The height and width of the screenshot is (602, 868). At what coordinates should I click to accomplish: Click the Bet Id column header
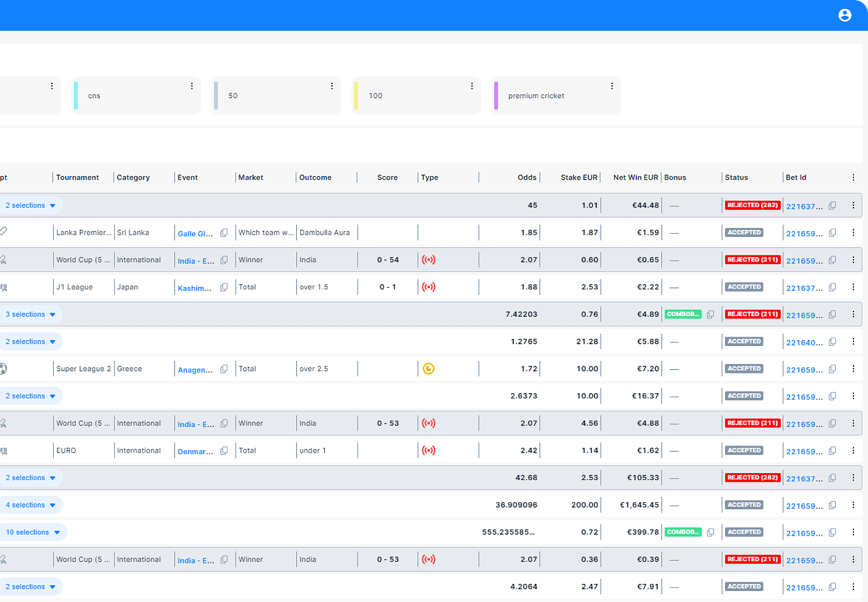[796, 177]
